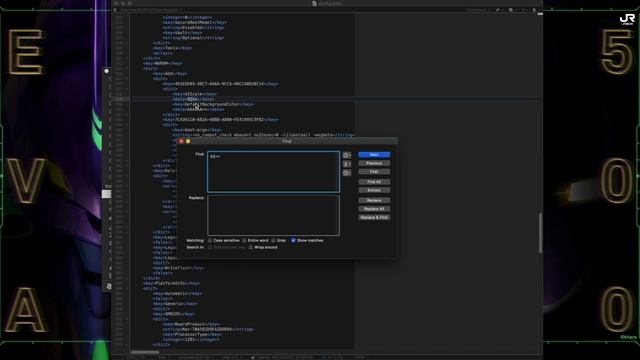Viewport: 640px width, 360px height.
Task: Enable the Case sensitive checkbox
Action: coord(210,240)
